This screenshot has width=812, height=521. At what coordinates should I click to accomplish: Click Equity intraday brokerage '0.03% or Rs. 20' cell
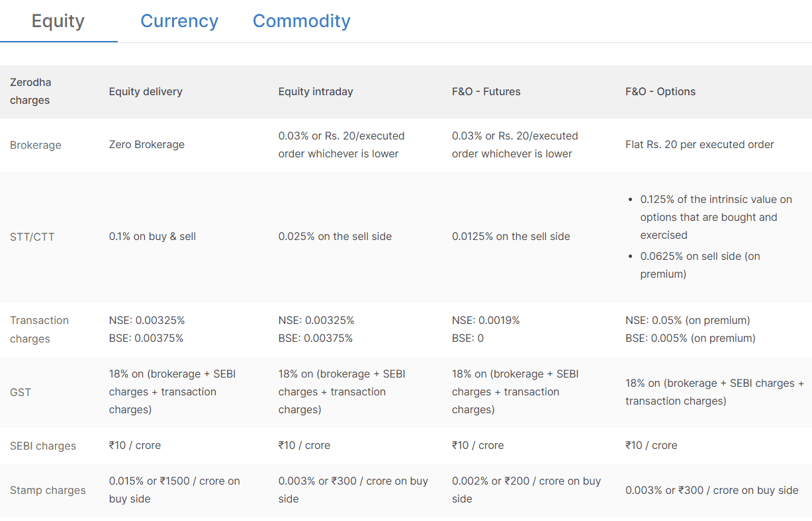click(341, 144)
